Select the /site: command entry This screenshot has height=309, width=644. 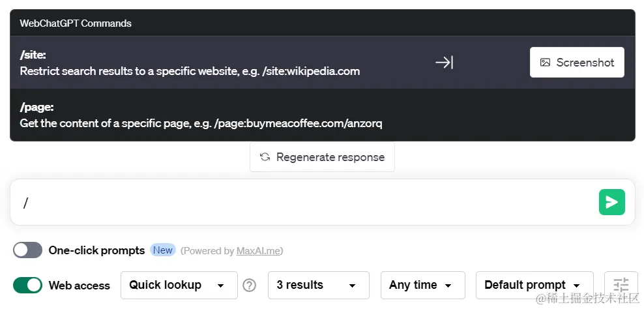pyautogui.click(x=323, y=63)
